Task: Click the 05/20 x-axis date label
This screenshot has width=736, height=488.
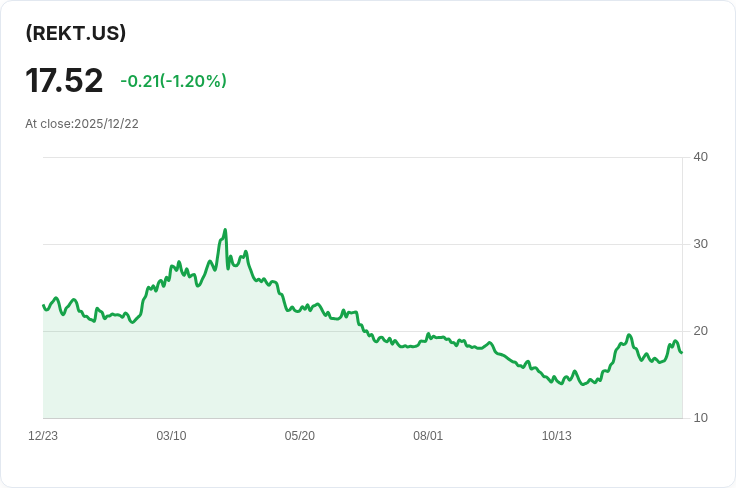Action: pos(299,436)
